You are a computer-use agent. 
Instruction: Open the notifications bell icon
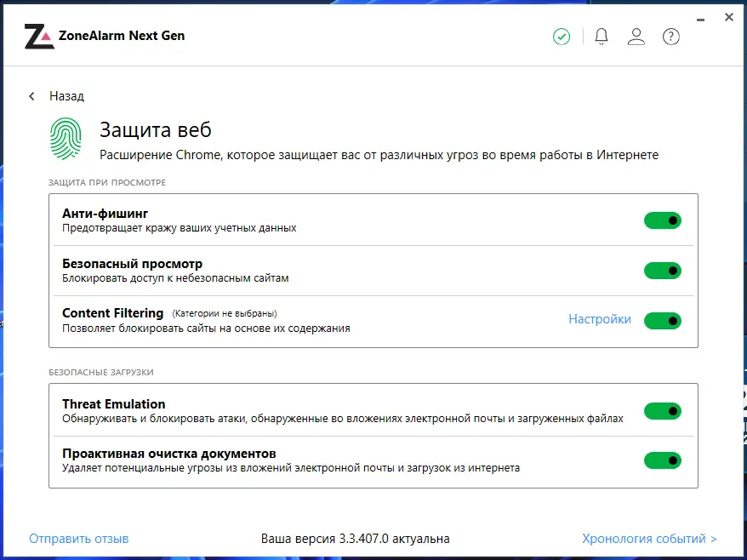click(601, 37)
